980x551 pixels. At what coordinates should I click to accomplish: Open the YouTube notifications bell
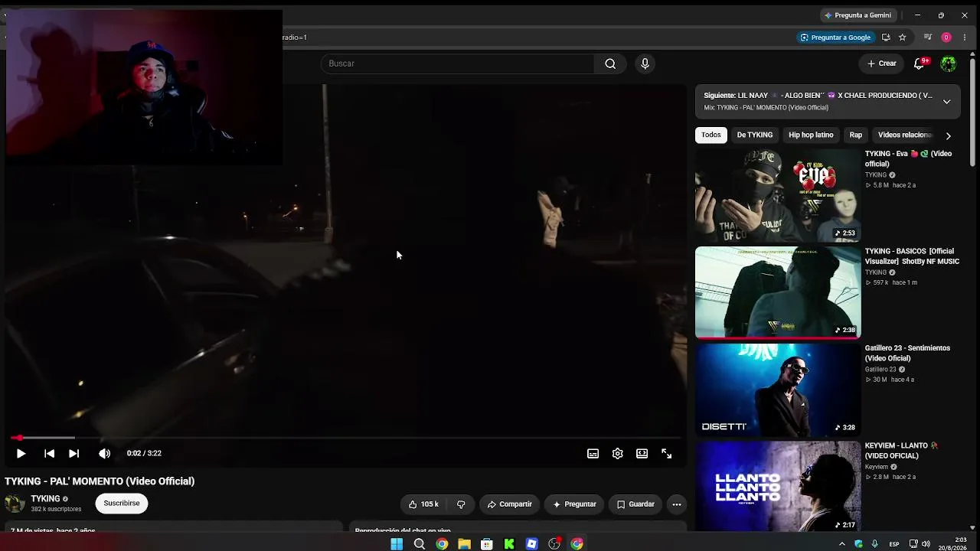point(920,64)
